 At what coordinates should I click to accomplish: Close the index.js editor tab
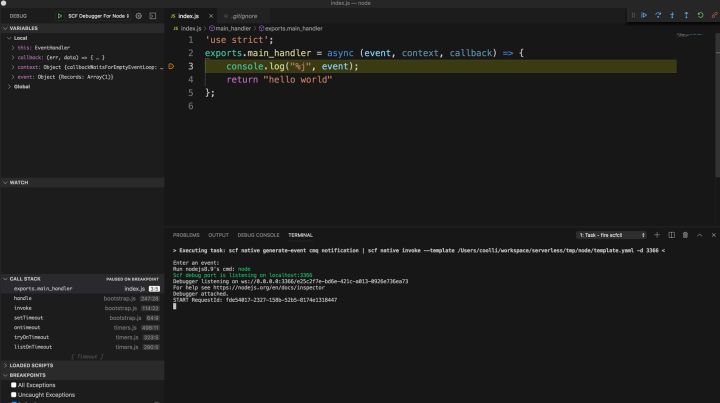211,16
